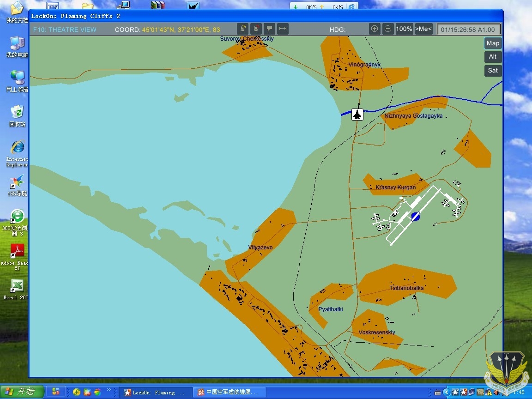532x399 pixels.
Task: Toggle the red radar threat icon
Action: [256, 29]
